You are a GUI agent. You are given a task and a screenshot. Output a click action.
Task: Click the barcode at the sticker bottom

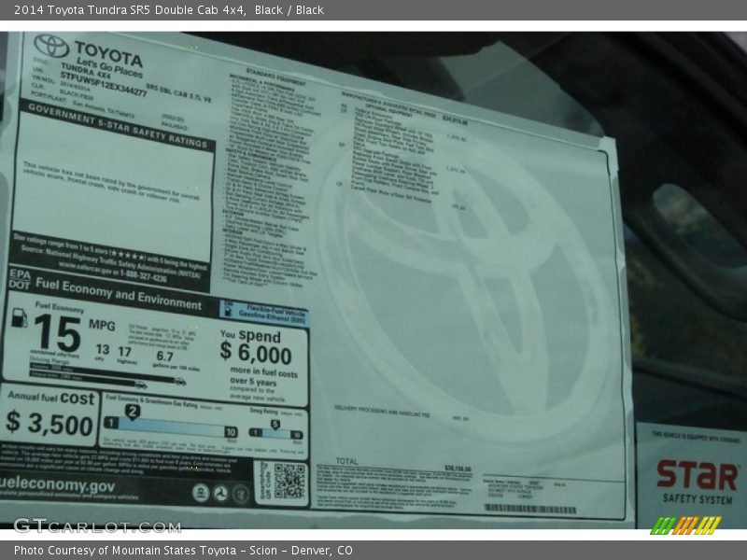coord(530,509)
